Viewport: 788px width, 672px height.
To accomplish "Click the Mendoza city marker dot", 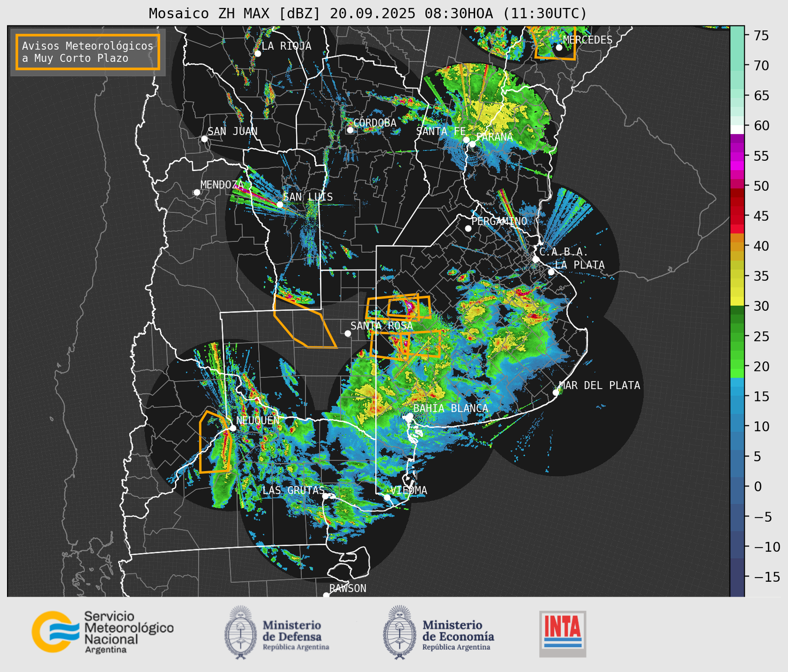I will 197,193.
